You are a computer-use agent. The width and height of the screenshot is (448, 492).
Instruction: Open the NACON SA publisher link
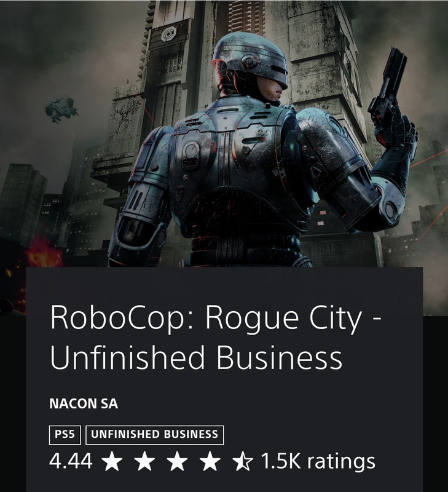pyautogui.click(x=84, y=404)
